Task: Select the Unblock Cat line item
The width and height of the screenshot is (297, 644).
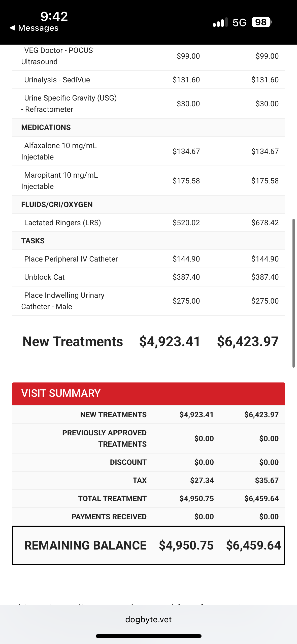Action: (x=44, y=277)
